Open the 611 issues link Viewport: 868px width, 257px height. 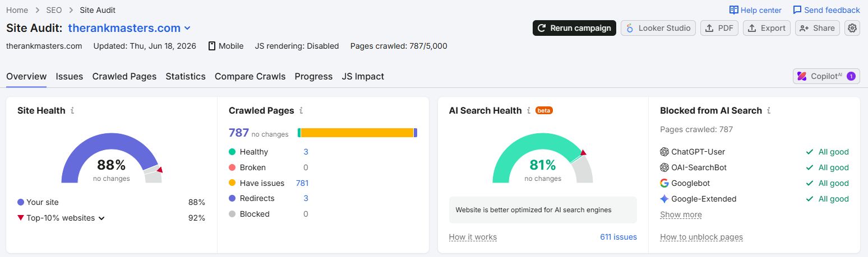coord(618,237)
